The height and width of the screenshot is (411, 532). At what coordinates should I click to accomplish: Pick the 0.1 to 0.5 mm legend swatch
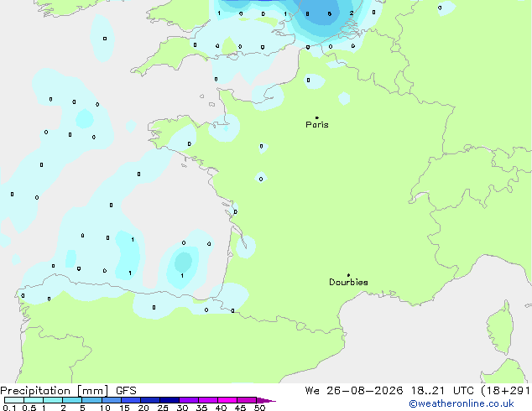14,400
